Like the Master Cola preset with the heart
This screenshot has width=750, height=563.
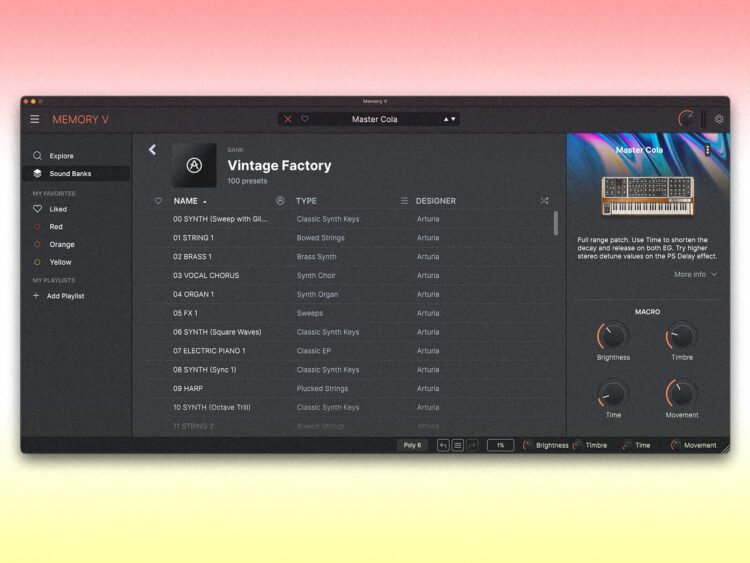[x=305, y=119]
